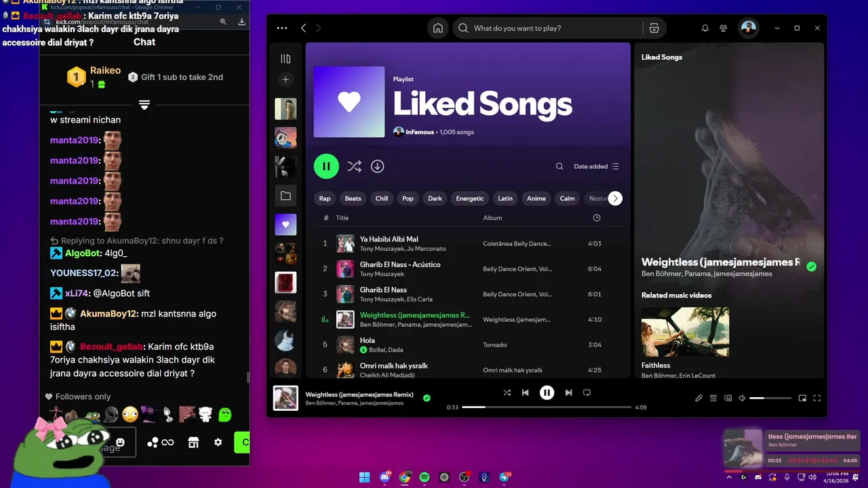The image size is (868, 488).
Task: Toggle repeat mode
Action: (587, 392)
